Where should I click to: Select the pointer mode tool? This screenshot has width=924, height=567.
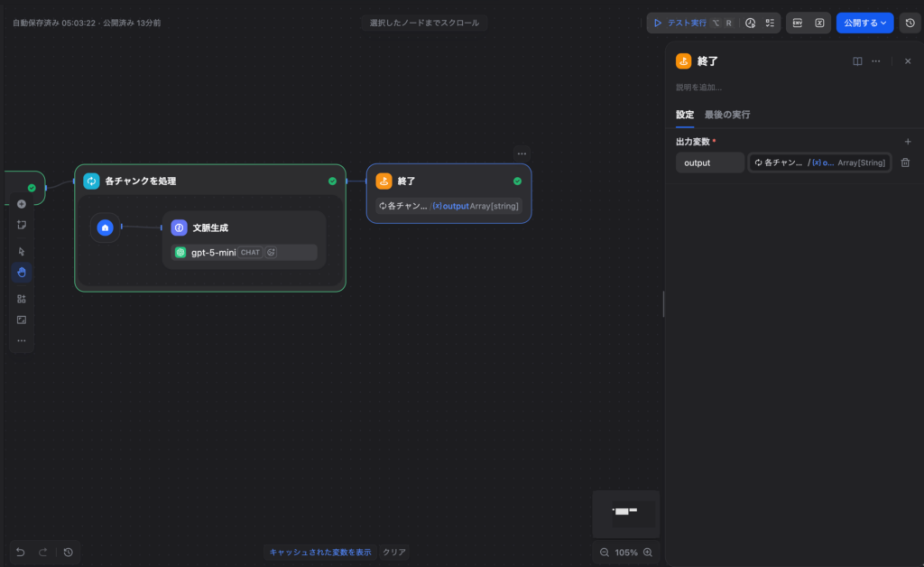(x=20, y=249)
